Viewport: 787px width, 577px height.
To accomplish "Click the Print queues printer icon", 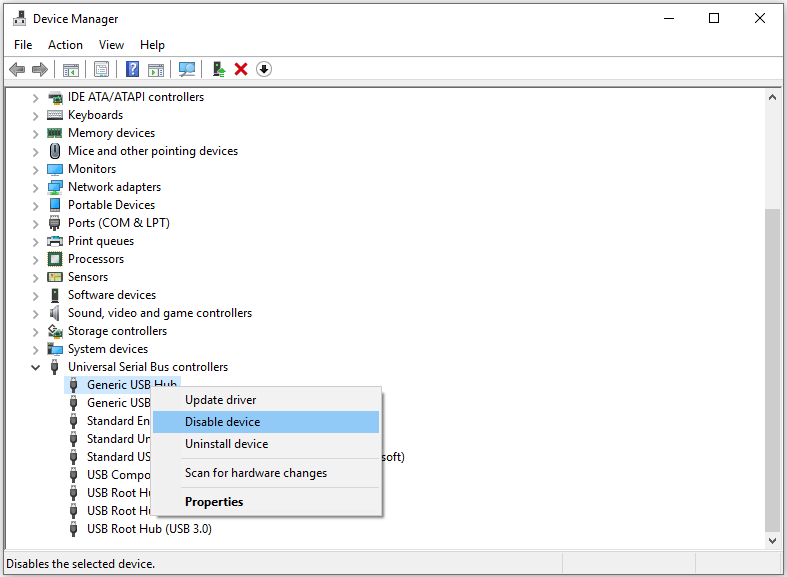I will point(55,241).
